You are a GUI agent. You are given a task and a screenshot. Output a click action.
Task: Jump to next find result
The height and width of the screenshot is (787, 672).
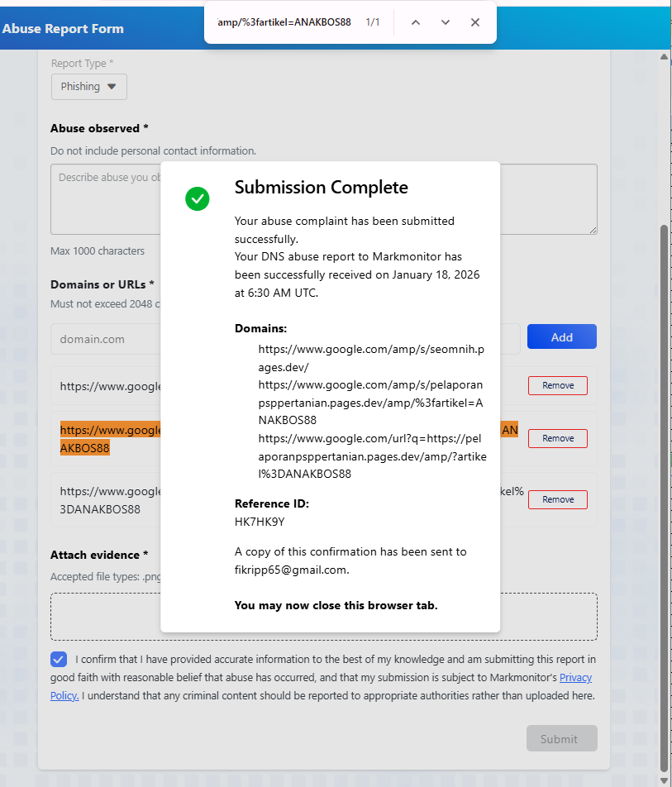click(446, 22)
